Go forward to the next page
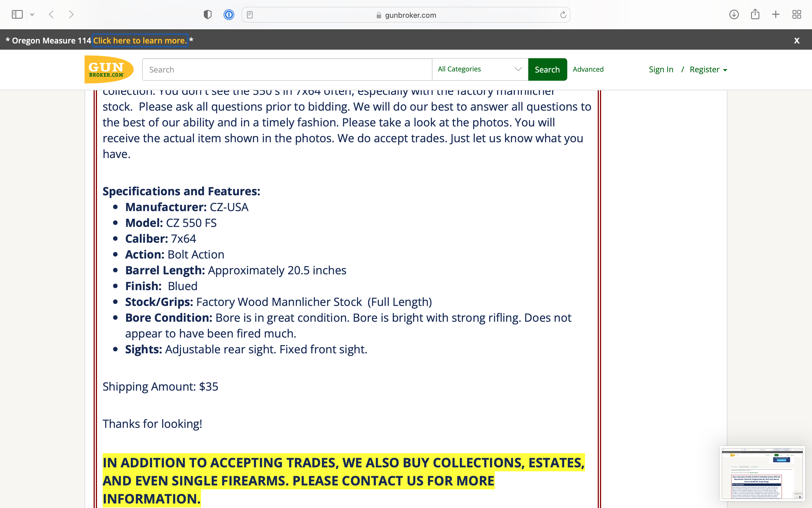812x508 pixels. (71, 14)
